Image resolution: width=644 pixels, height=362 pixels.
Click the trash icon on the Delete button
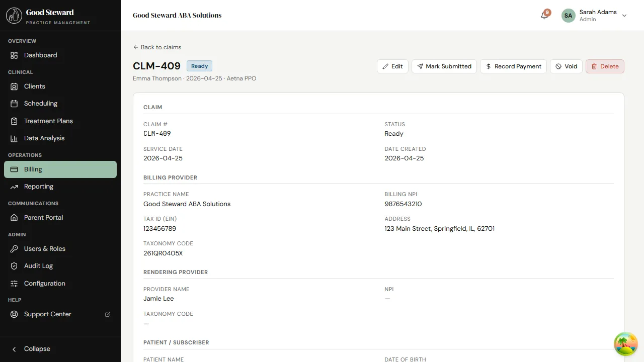pyautogui.click(x=594, y=66)
